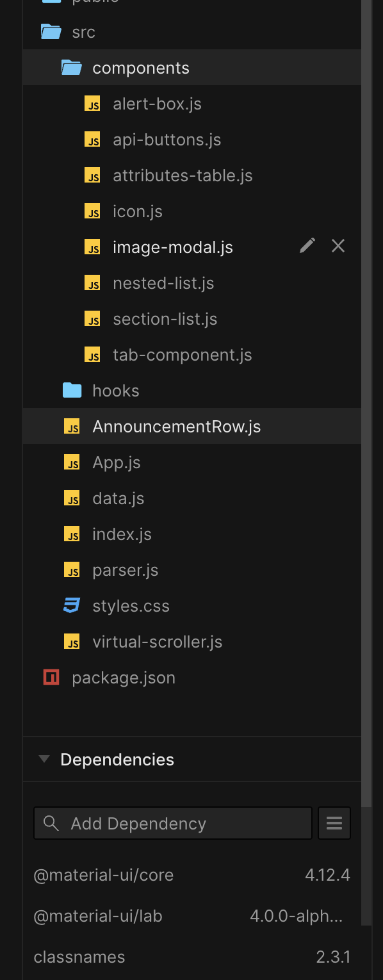The height and width of the screenshot is (980, 383).
Task: Collapse the Dependencies section
Action: pyautogui.click(x=44, y=759)
